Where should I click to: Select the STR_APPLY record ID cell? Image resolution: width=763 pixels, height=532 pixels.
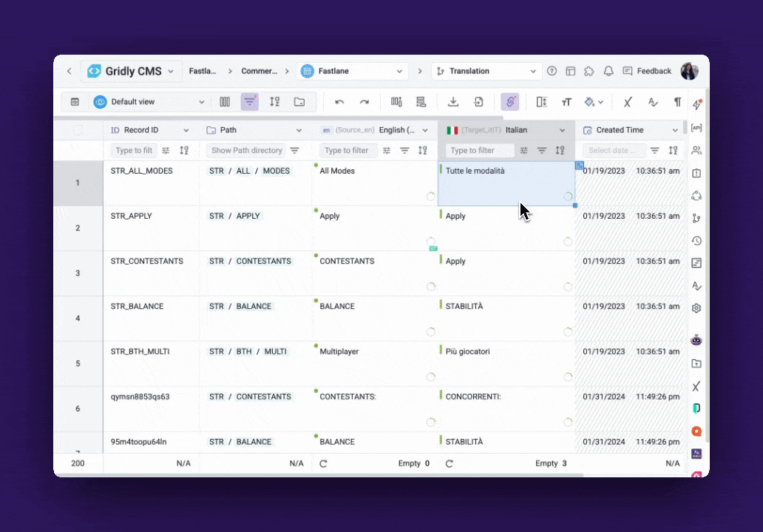tap(152, 228)
